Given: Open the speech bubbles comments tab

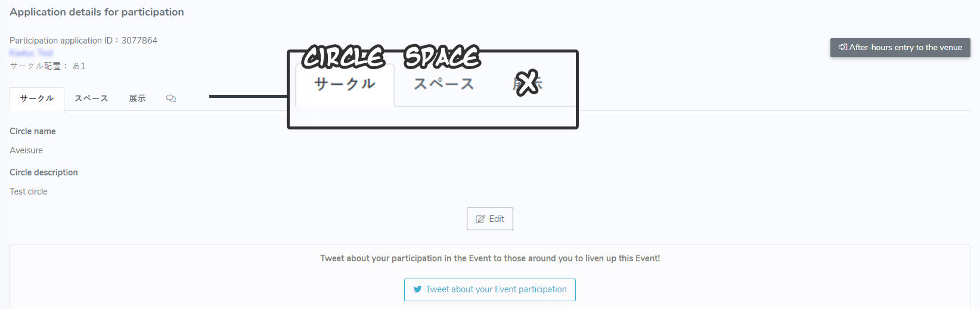Looking at the screenshot, I should (171, 98).
